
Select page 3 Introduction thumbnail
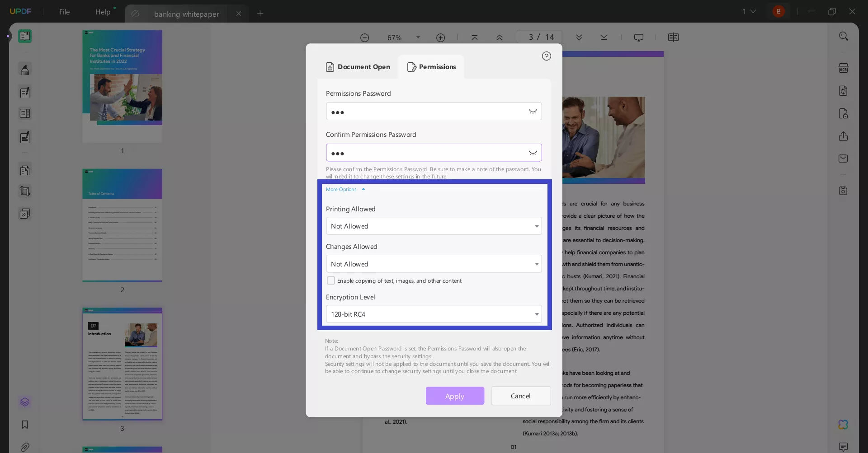(x=122, y=364)
